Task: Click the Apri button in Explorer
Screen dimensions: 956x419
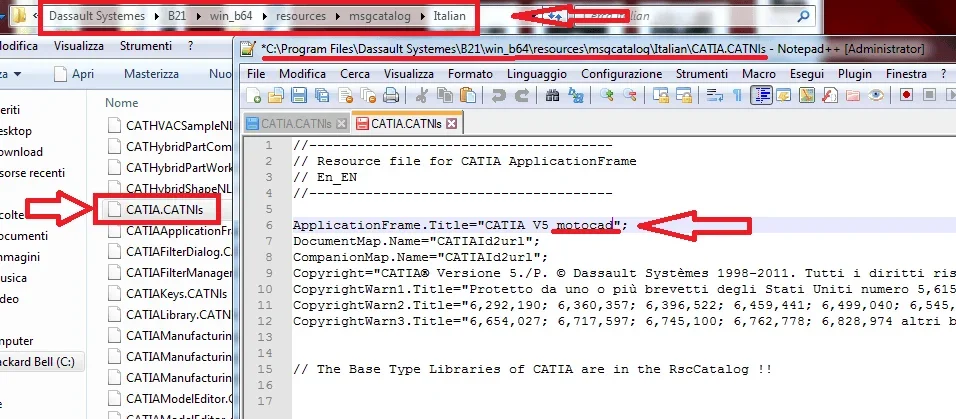Action: click(83, 74)
